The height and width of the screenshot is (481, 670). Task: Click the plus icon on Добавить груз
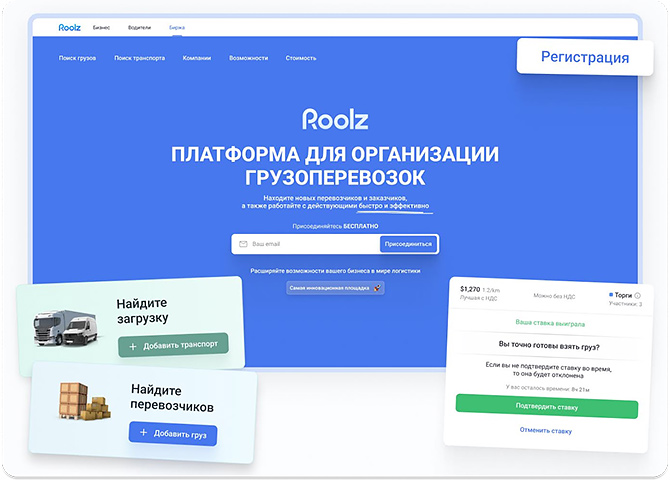point(144,433)
